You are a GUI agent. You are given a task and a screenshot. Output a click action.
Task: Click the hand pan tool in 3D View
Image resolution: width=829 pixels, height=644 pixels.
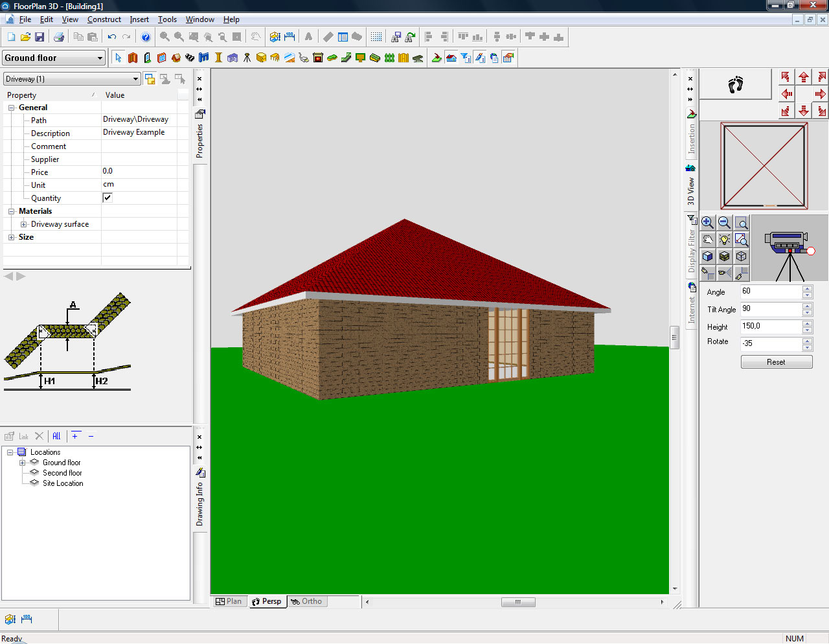707,240
